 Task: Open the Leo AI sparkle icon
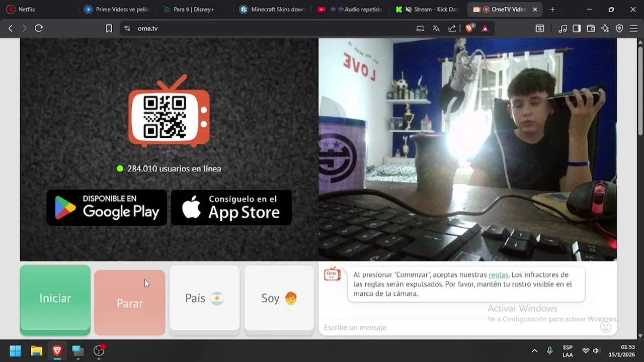coord(605,29)
